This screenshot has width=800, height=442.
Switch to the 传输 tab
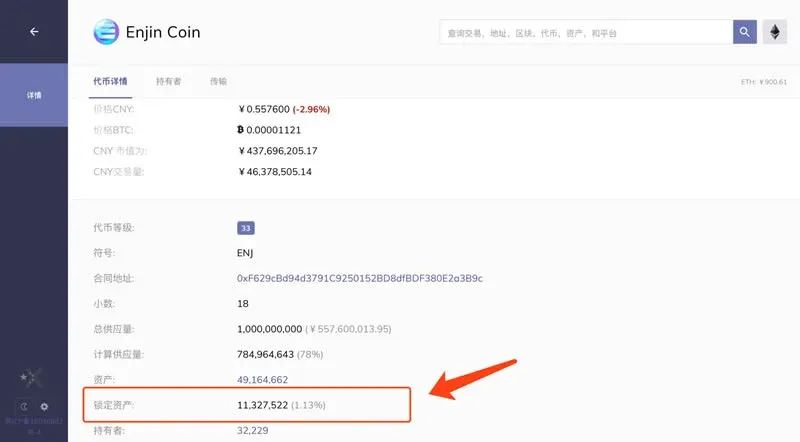click(x=218, y=81)
